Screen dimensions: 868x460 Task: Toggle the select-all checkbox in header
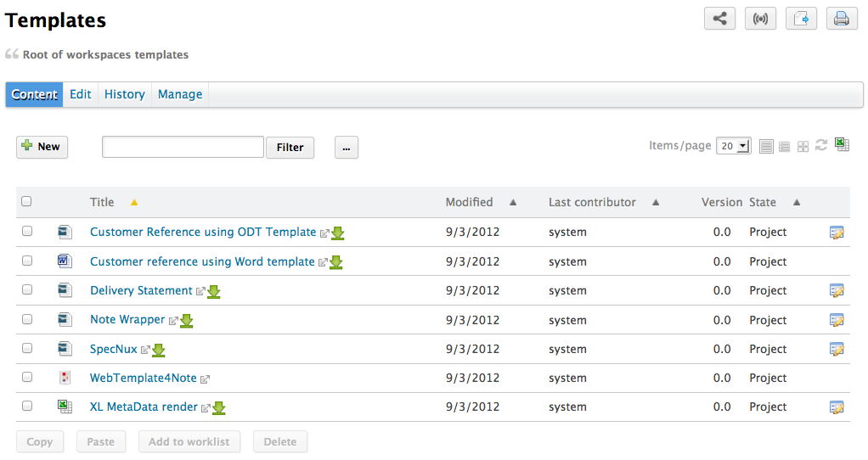click(x=26, y=202)
